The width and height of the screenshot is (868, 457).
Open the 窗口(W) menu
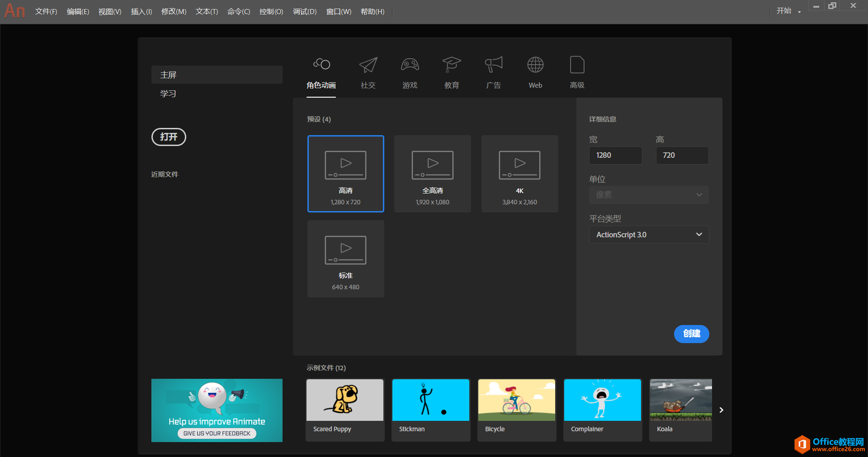click(x=339, y=11)
